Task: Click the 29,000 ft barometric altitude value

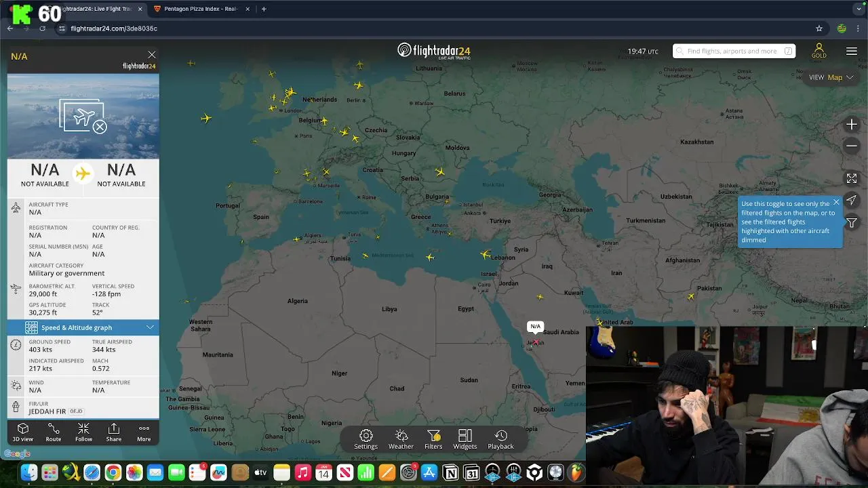Action: 43,294
